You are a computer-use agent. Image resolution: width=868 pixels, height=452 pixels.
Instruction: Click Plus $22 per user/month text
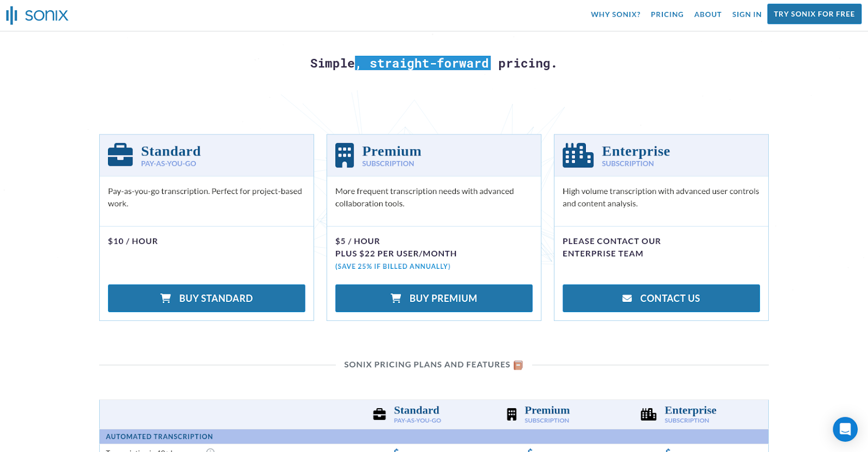point(396,254)
